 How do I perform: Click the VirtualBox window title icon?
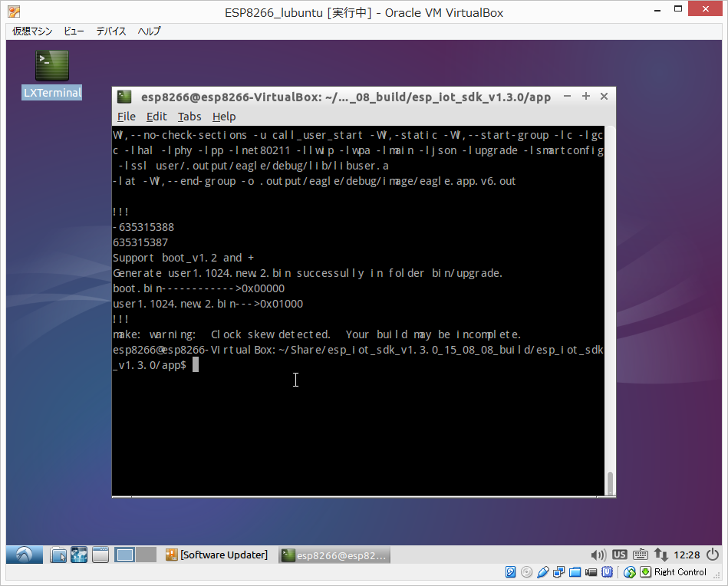14,12
